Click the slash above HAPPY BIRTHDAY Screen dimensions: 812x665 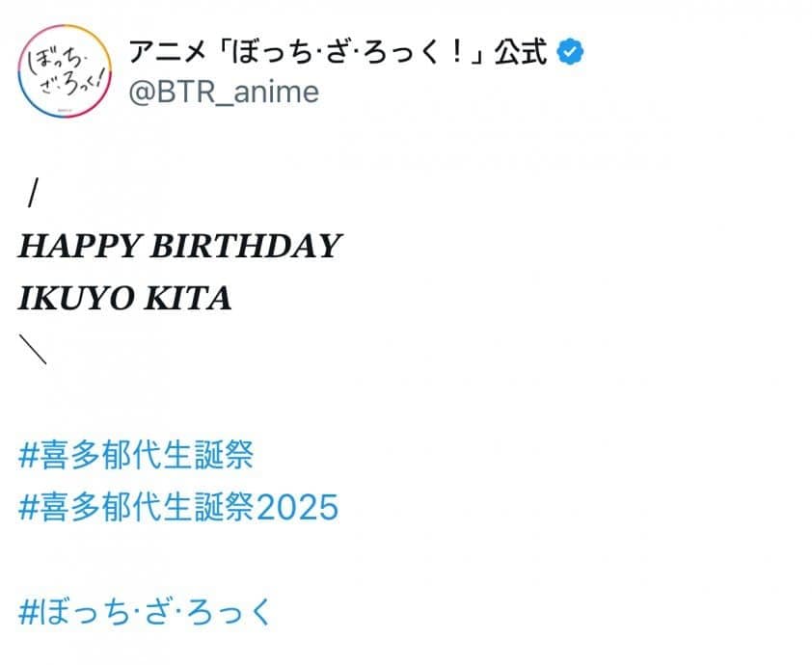[x=34, y=195]
